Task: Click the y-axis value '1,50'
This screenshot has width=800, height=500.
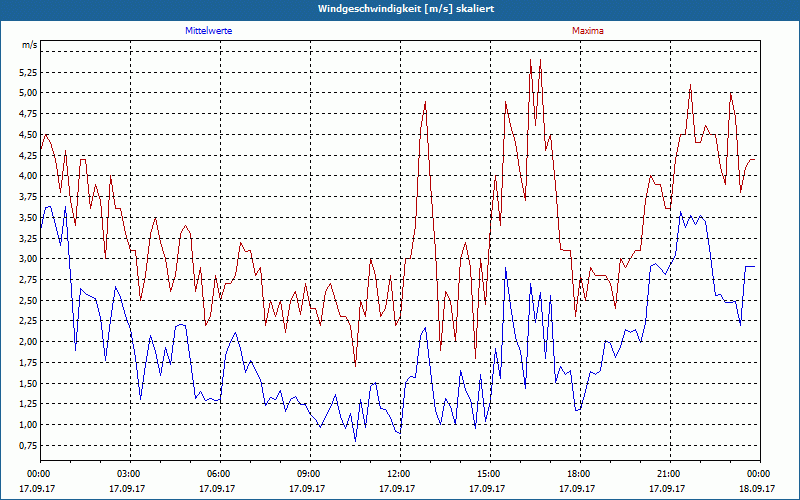Action: tap(29, 383)
